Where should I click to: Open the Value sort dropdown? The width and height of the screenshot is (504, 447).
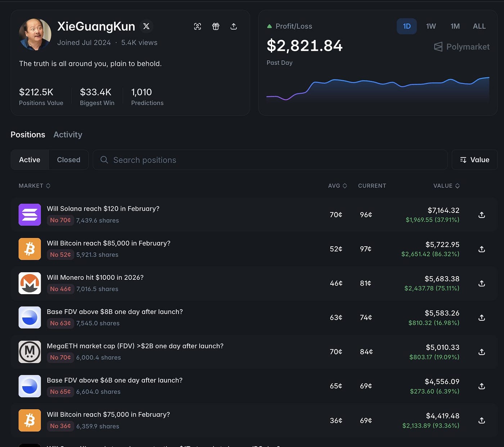[474, 160]
